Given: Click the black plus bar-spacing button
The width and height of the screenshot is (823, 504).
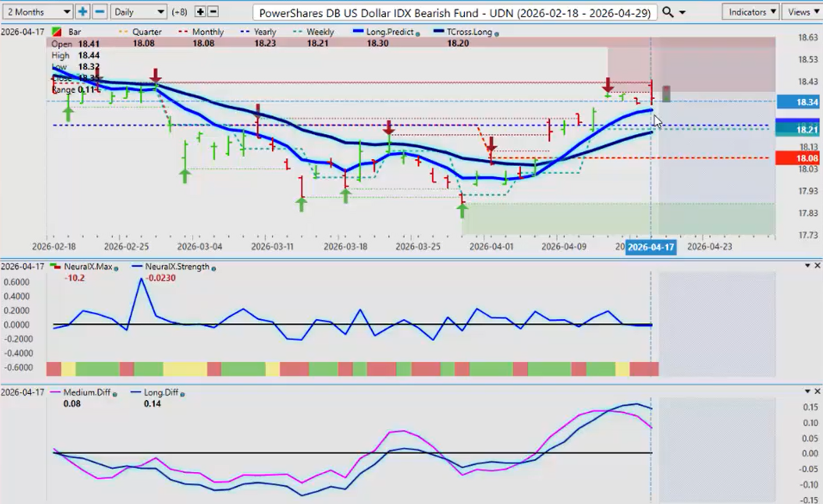Looking at the screenshot, I should pos(201,12).
